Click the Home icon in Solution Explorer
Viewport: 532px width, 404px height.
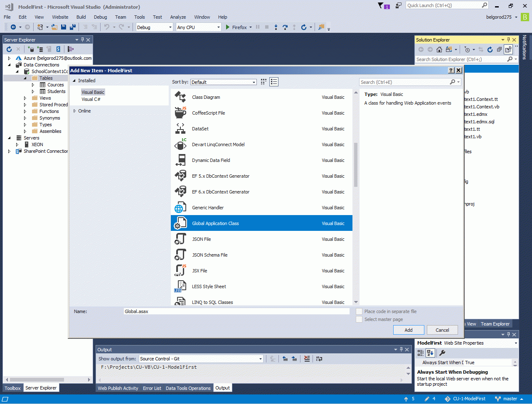[439, 49]
